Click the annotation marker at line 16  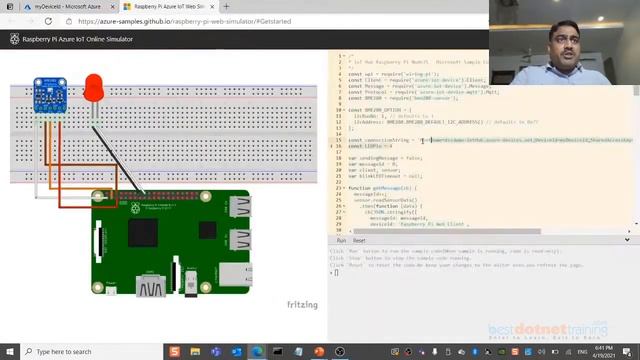click(x=331, y=146)
